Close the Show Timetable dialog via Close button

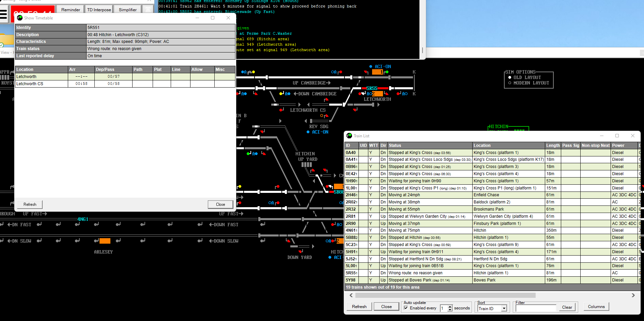(x=220, y=204)
